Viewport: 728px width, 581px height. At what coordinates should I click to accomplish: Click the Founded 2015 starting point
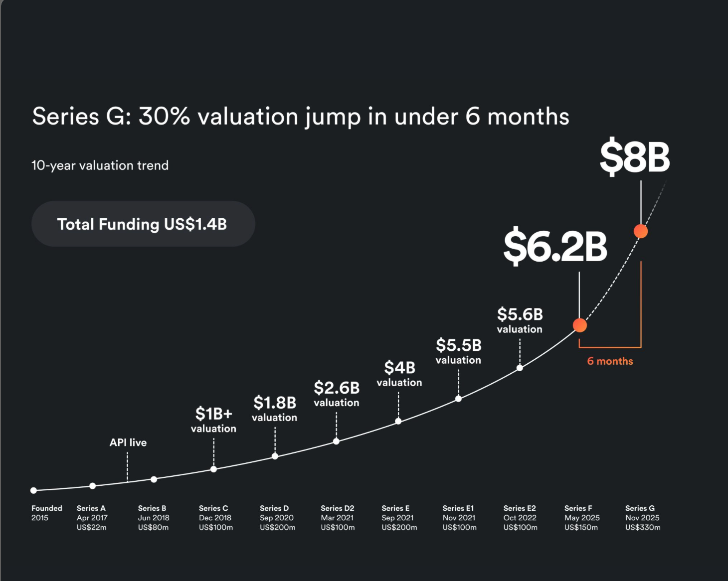(x=33, y=490)
